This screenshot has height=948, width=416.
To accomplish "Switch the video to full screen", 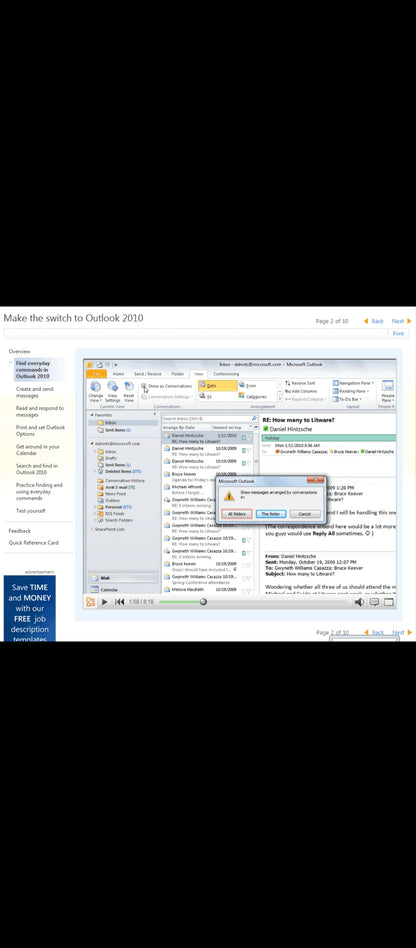I will [389, 602].
